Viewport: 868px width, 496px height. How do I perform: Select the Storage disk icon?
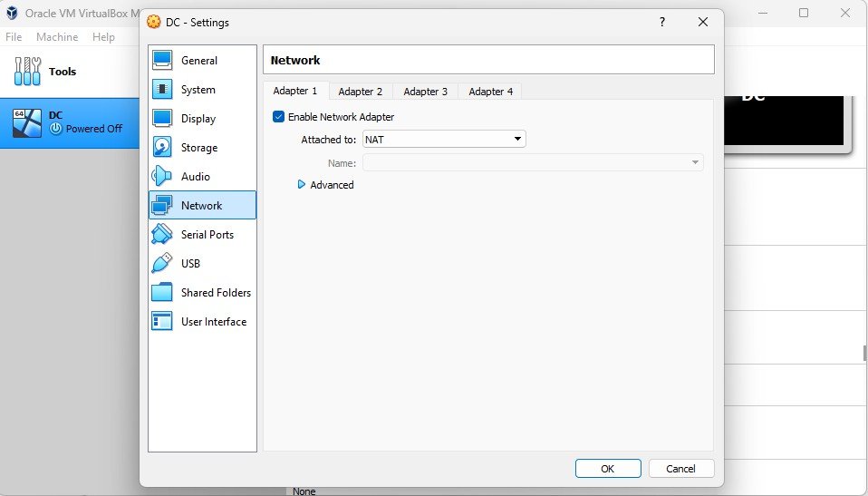pyautogui.click(x=162, y=148)
